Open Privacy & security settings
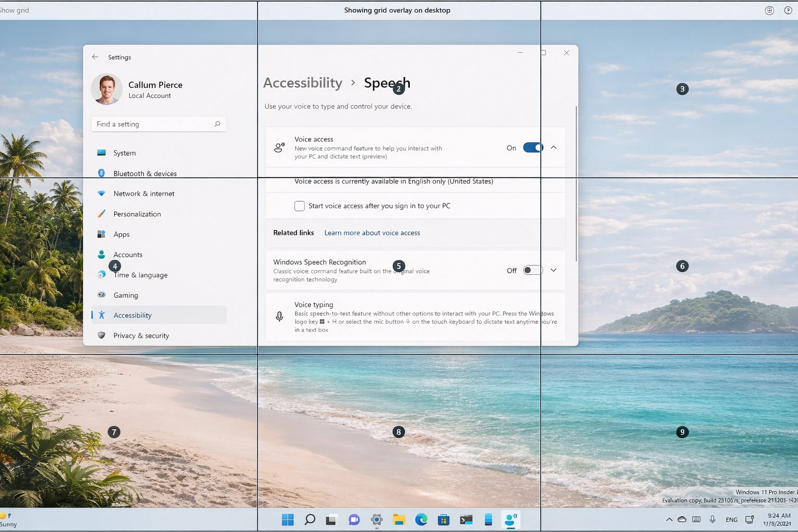 [141, 335]
